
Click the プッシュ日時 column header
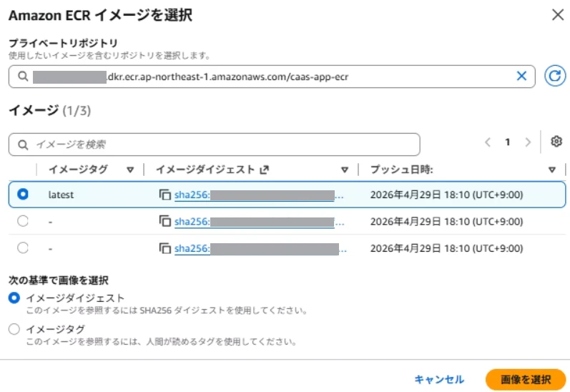(x=402, y=170)
